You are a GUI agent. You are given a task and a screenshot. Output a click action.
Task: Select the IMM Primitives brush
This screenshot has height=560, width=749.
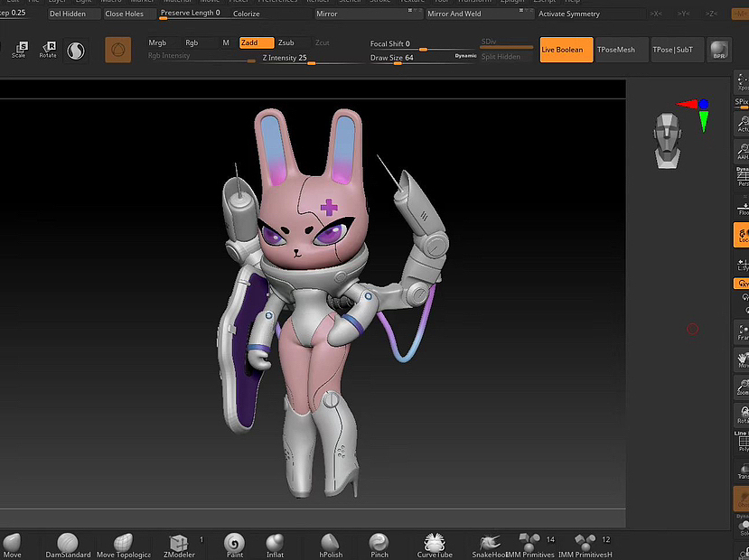pos(530,546)
